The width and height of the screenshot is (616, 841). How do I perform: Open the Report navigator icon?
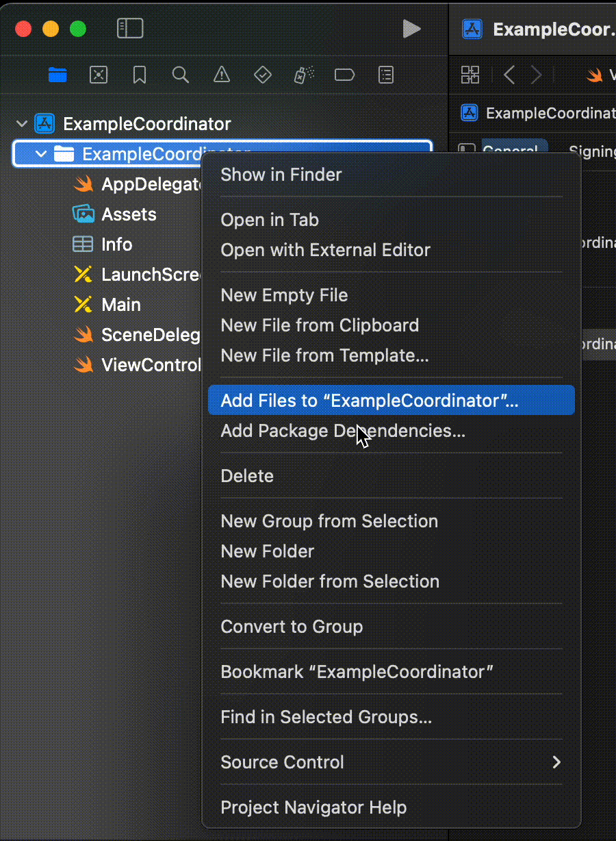coord(387,75)
